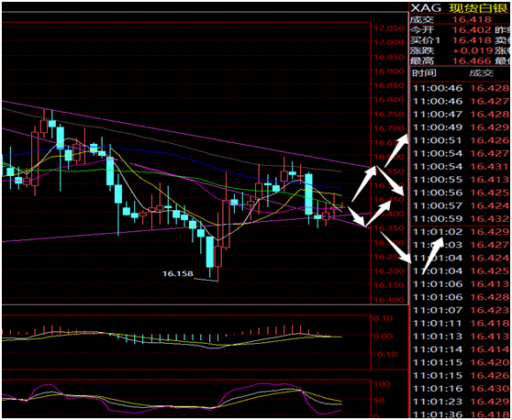Select the 现货白银 instrument name

coord(478,8)
